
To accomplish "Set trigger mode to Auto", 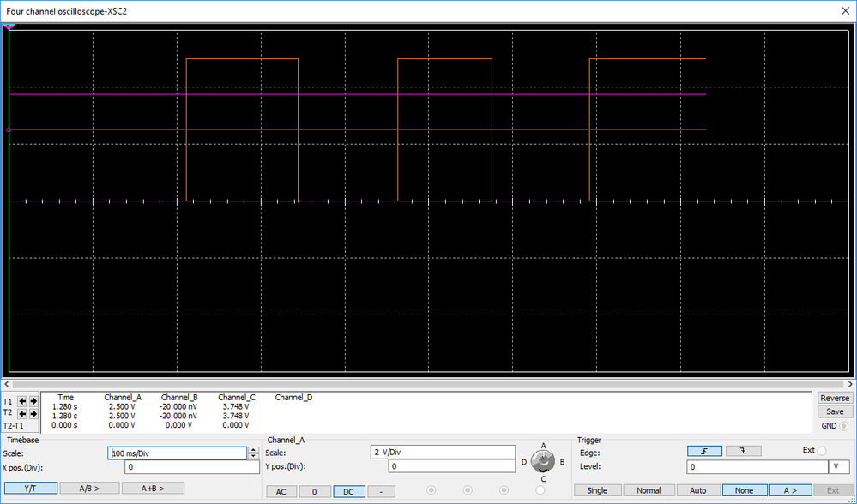I will [697, 490].
